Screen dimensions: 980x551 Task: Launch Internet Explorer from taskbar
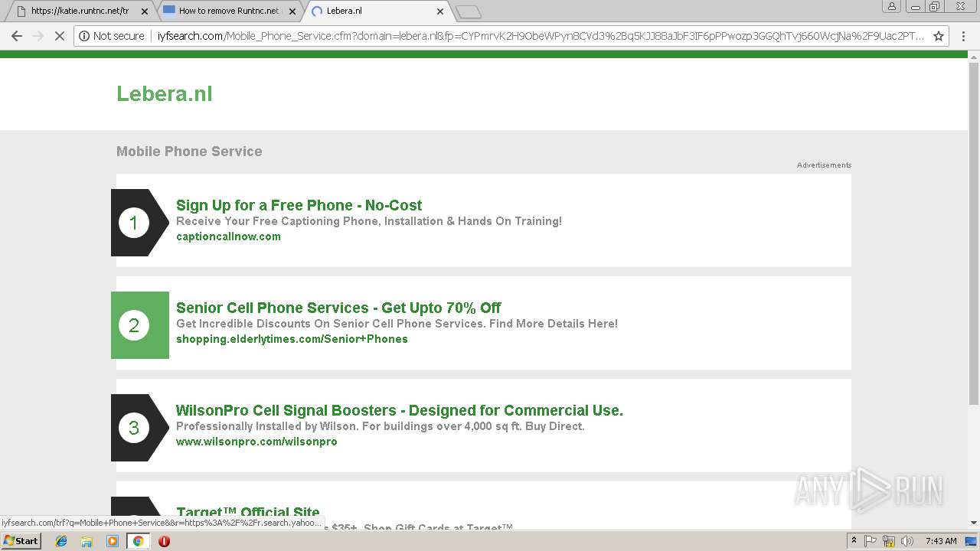click(x=61, y=541)
